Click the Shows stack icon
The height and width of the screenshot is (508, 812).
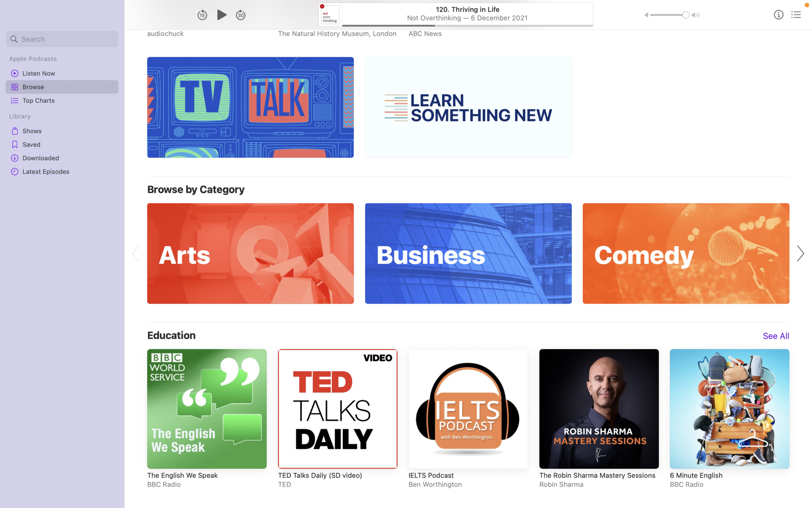(15, 131)
